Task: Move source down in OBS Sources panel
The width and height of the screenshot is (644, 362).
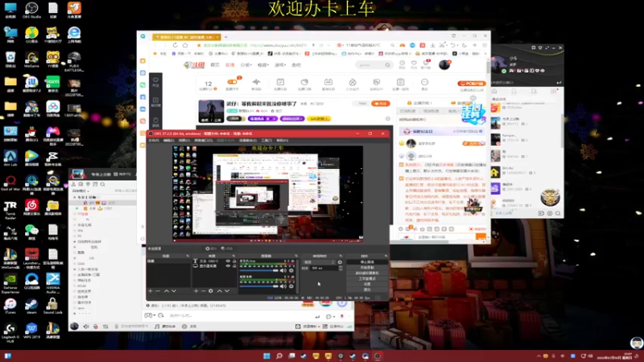Action: tap(227, 291)
